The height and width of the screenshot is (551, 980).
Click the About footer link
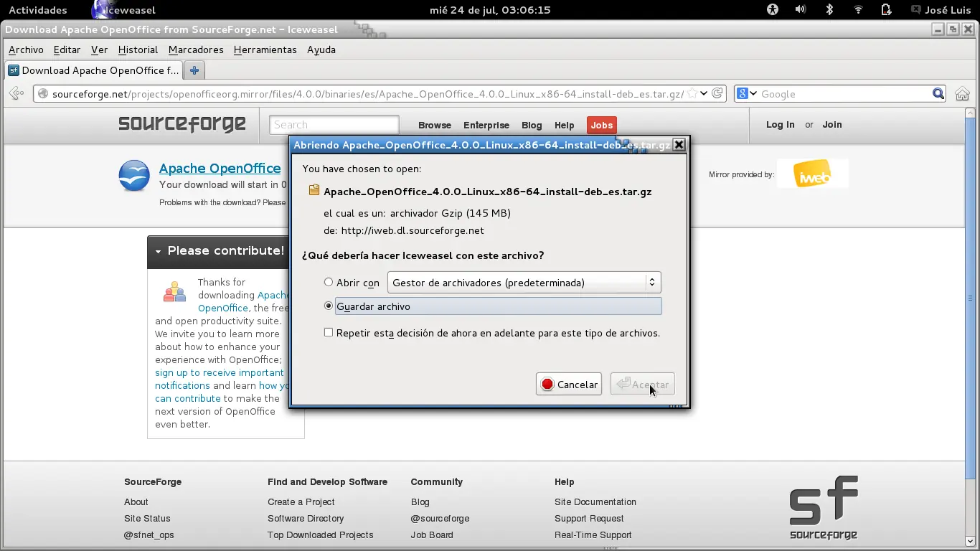[136, 501]
